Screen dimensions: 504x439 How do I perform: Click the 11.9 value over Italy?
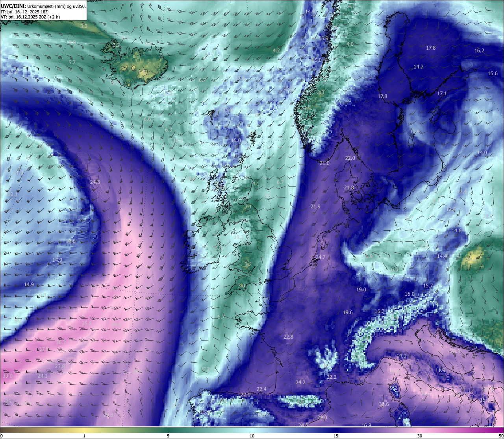pyautogui.click(x=440, y=370)
